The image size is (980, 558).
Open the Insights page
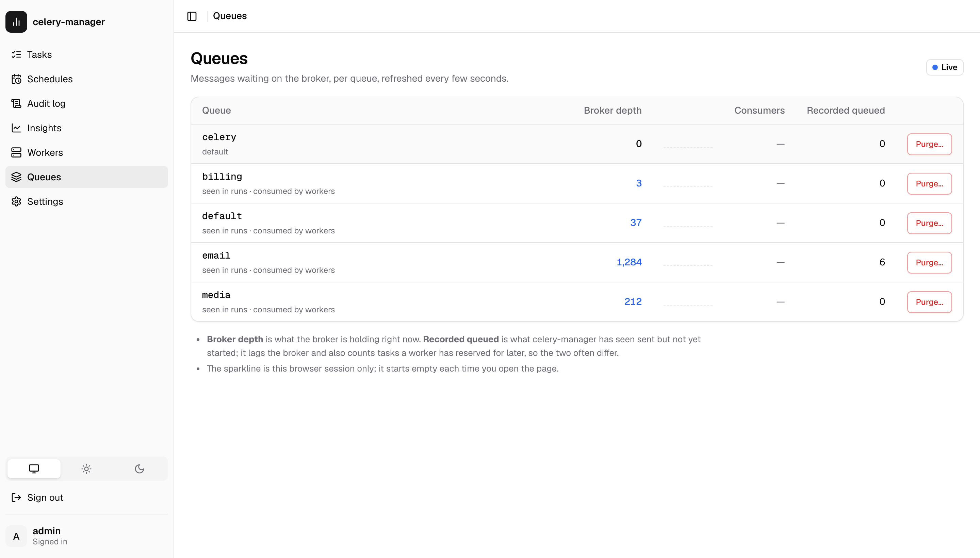87,128
